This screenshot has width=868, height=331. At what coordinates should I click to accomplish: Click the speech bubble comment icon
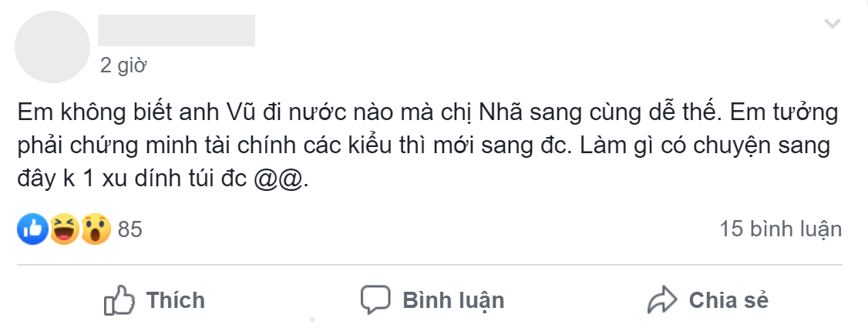375,301
